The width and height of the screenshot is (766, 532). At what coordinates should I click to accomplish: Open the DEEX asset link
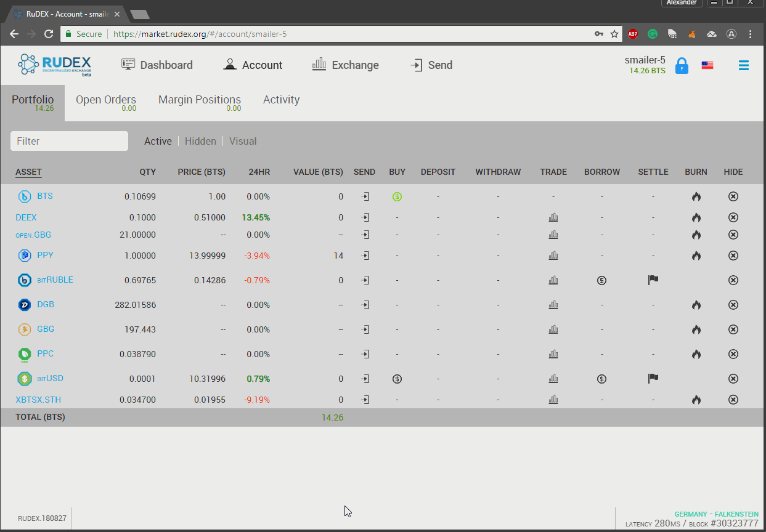(x=26, y=217)
